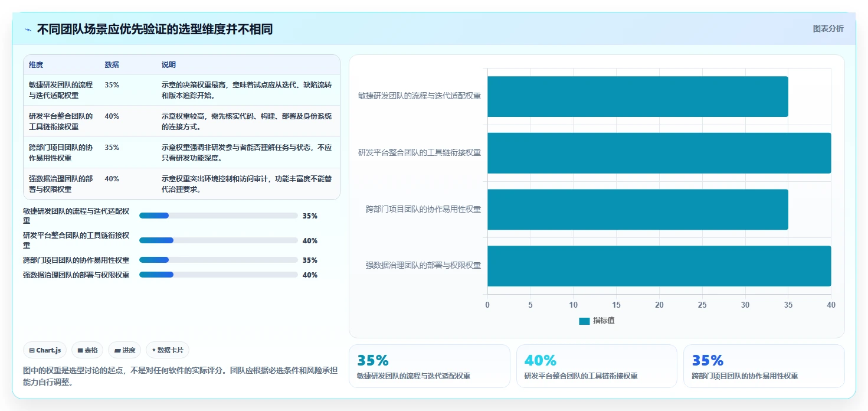Viewport: 868px width, 411px height.
Task: Click the 研发平台整合团队 progress bar
Action: pos(218,240)
